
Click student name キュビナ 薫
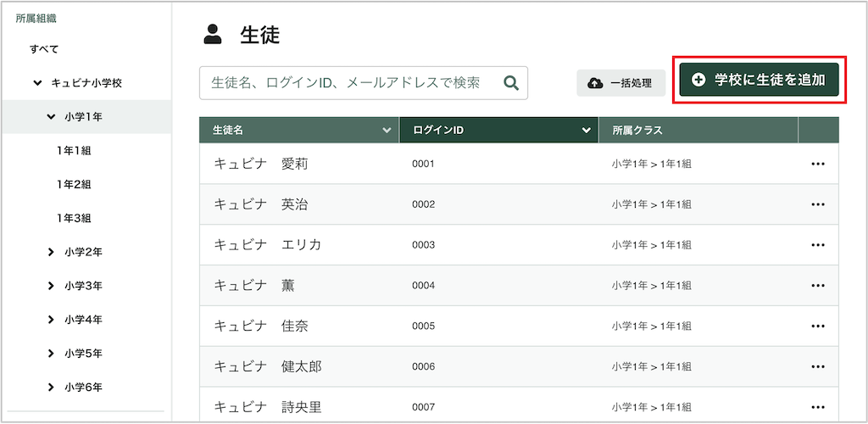[254, 286]
